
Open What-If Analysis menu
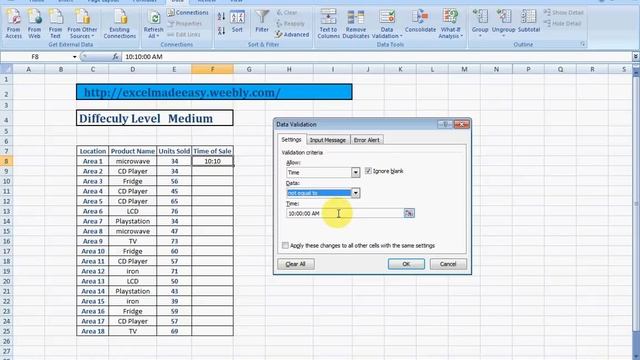[x=450, y=24]
